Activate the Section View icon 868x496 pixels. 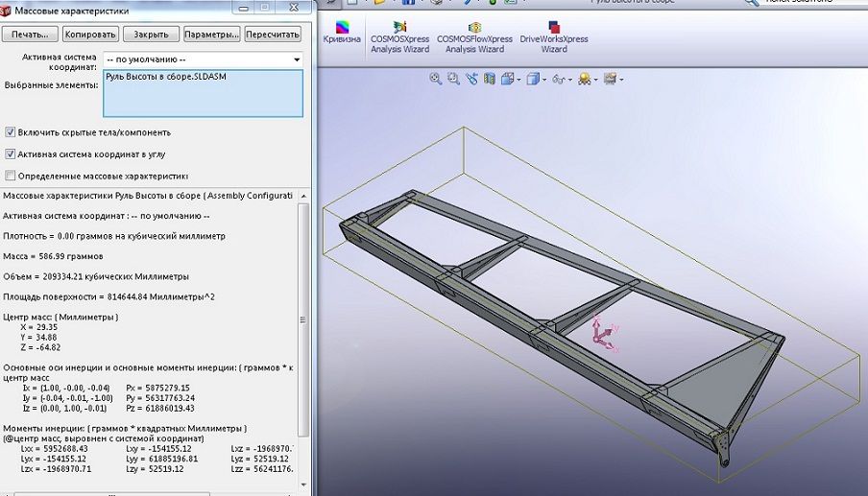(x=489, y=79)
